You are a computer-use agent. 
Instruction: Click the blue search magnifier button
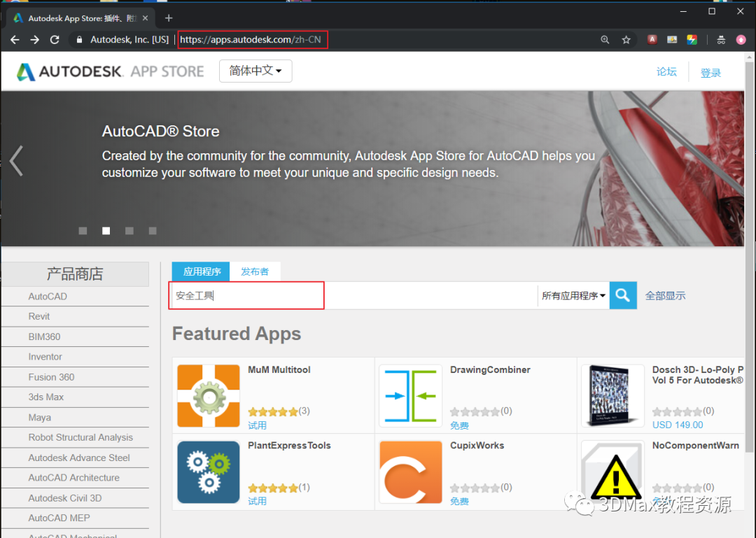coord(623,295)
